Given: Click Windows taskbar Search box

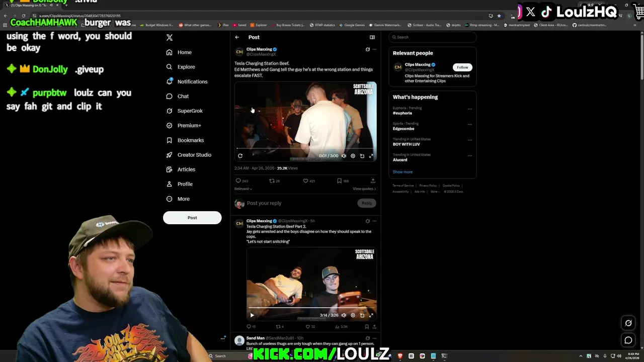Looking at the screenshot, I should tap(229, 356).
